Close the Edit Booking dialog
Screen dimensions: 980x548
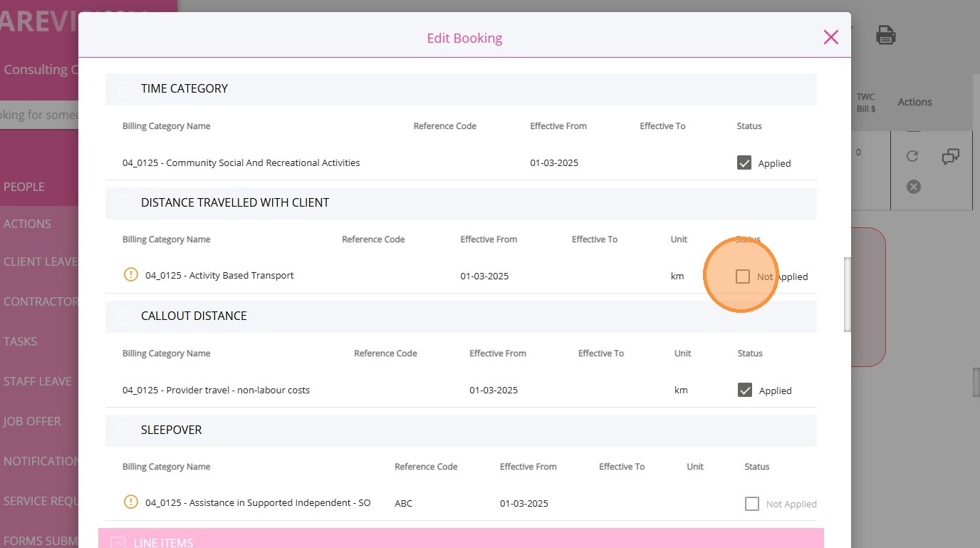[x=830, y=37]
